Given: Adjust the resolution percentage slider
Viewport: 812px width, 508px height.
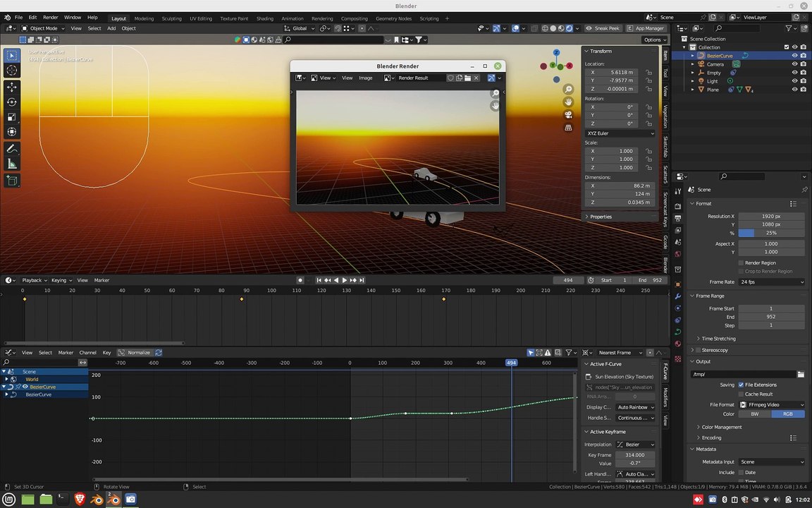Looking at the screenshot, I should [x=772, y=233].
